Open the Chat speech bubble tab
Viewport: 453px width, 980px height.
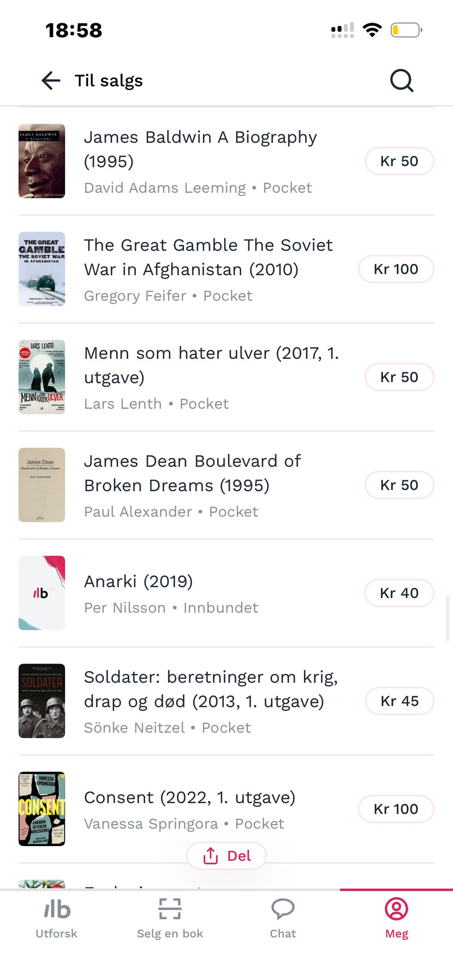point(283,919)
